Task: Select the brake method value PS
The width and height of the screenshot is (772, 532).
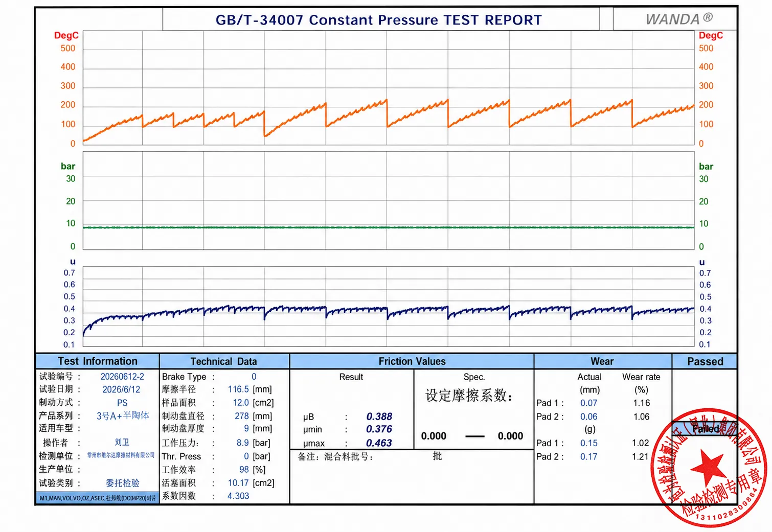Action: click(x=122, y=403)
